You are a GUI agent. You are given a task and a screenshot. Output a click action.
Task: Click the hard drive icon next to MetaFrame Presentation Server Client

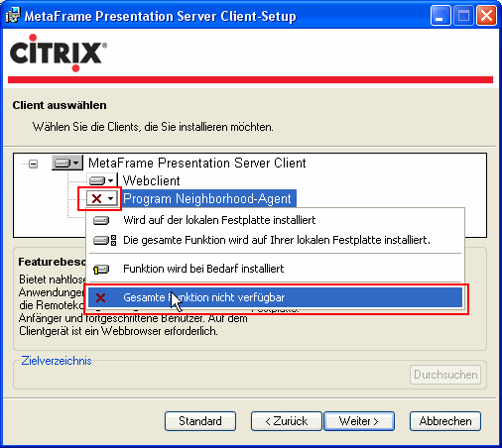tap(63, 163)
